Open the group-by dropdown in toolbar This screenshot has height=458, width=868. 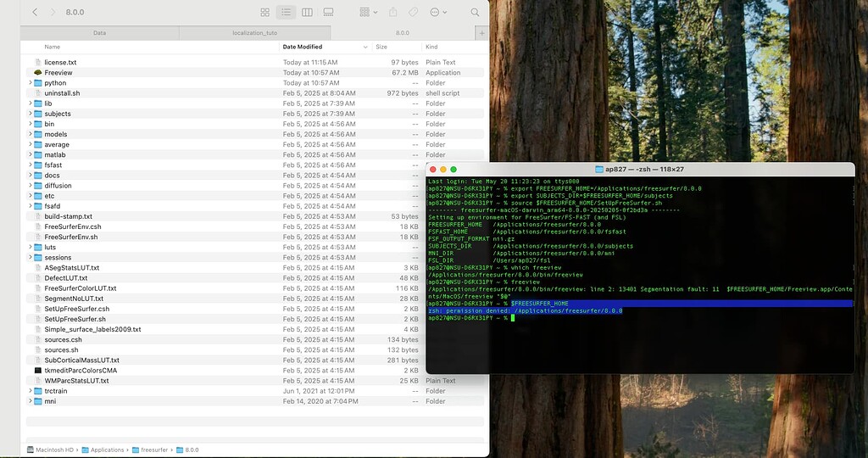[x=368, y=12]
